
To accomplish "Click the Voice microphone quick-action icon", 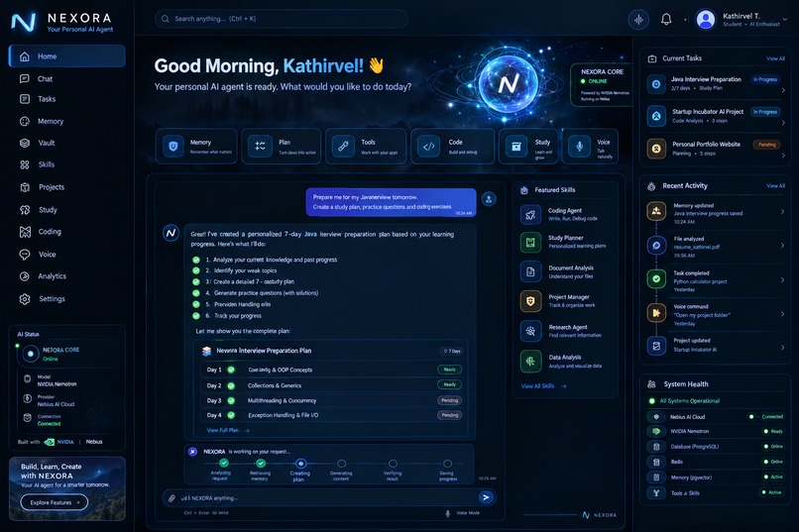I will [x=579, y=146].
